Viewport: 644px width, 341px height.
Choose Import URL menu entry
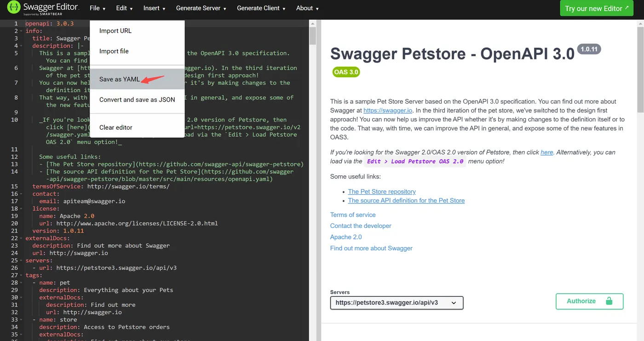[115, 31]
